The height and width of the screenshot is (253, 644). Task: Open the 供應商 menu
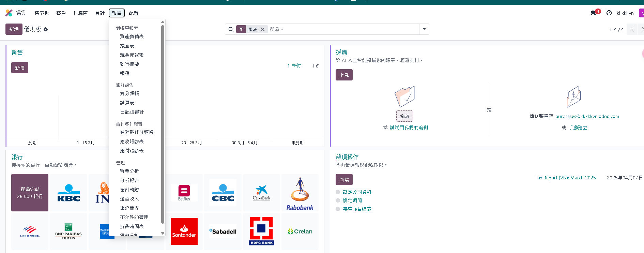point(80,13)
